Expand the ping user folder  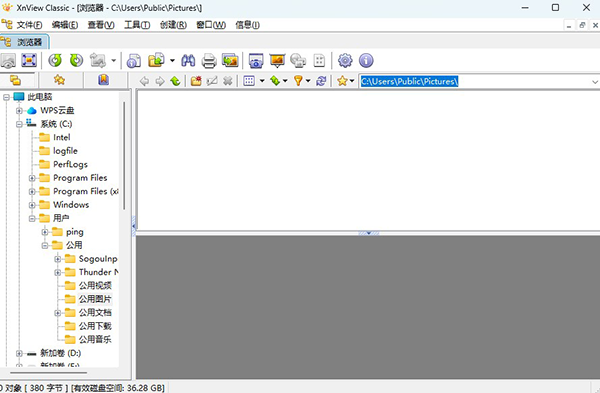point(45,232)
